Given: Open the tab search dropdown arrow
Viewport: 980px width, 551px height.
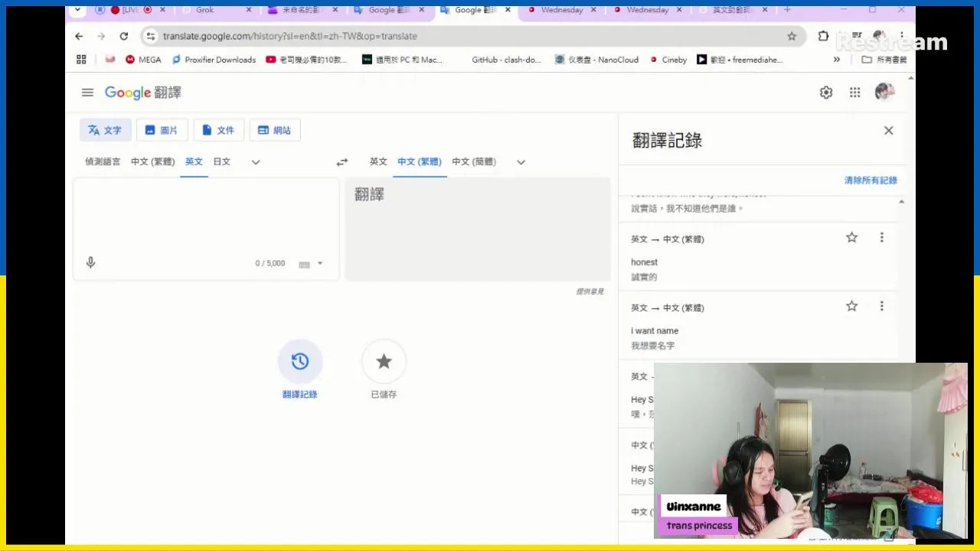Looking at the screenshot, I should [x=77, y=10].
